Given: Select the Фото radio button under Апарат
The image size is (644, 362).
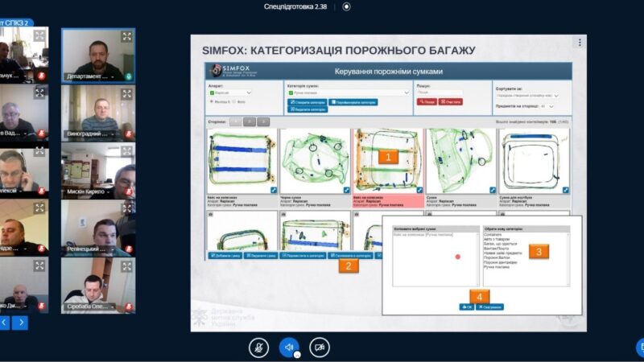Looking at the screenshot, I should click(x=234, y=101).
